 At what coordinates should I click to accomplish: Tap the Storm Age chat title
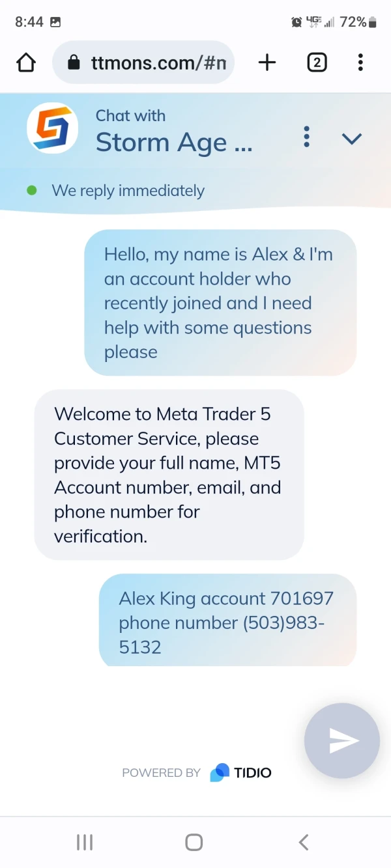pos(173,142)
